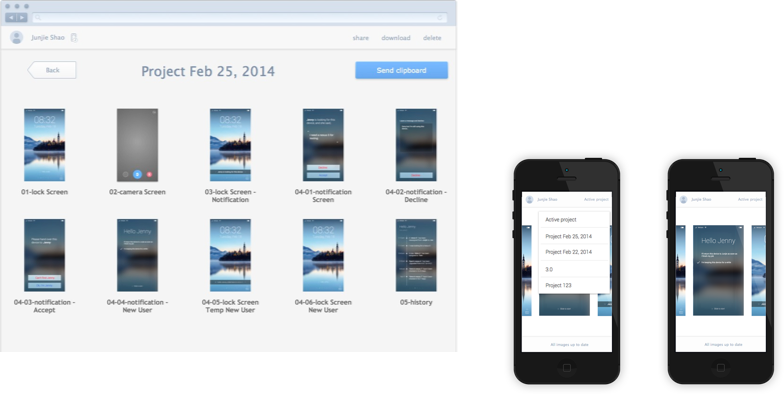Click the Send clipboard button
This screenshot has width=784, height=394.
402,70
